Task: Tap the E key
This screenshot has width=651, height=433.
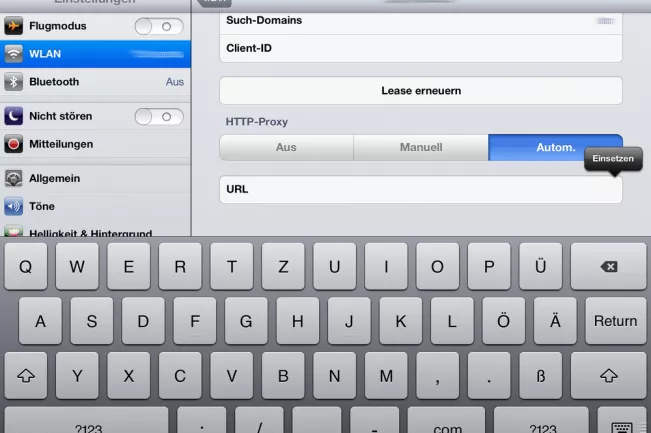Action: [129, 267]
